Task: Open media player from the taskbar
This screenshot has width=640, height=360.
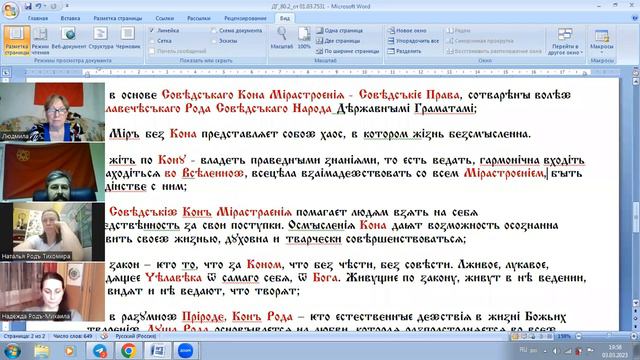Action: coord(69,351)
